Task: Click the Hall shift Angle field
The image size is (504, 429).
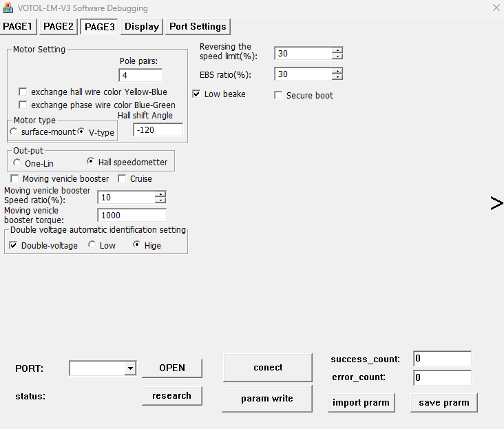Action: (158, 129)
